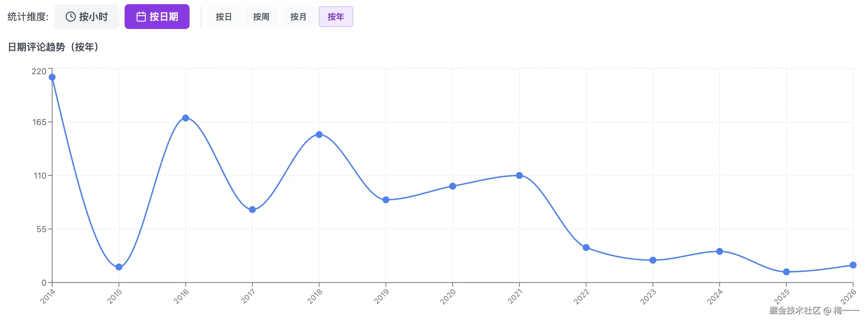Select the 按小时 statistics mode
Screen dimensions: 868x324
[87, 16]
